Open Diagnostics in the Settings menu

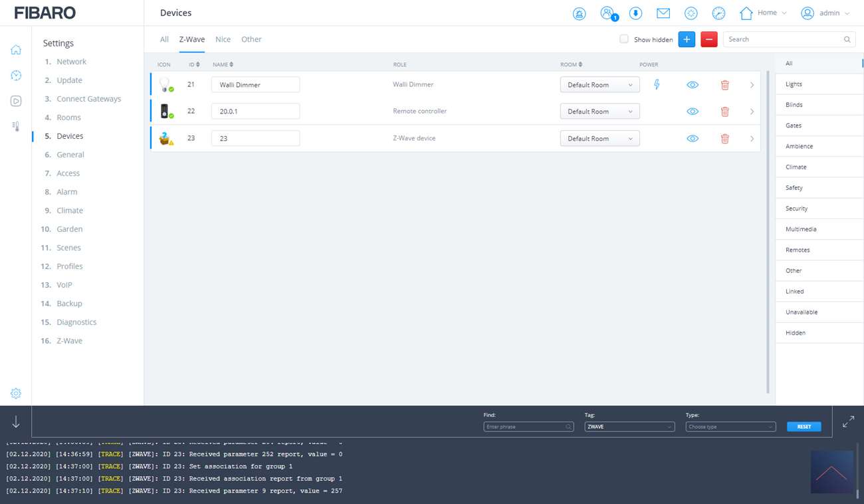76,322
